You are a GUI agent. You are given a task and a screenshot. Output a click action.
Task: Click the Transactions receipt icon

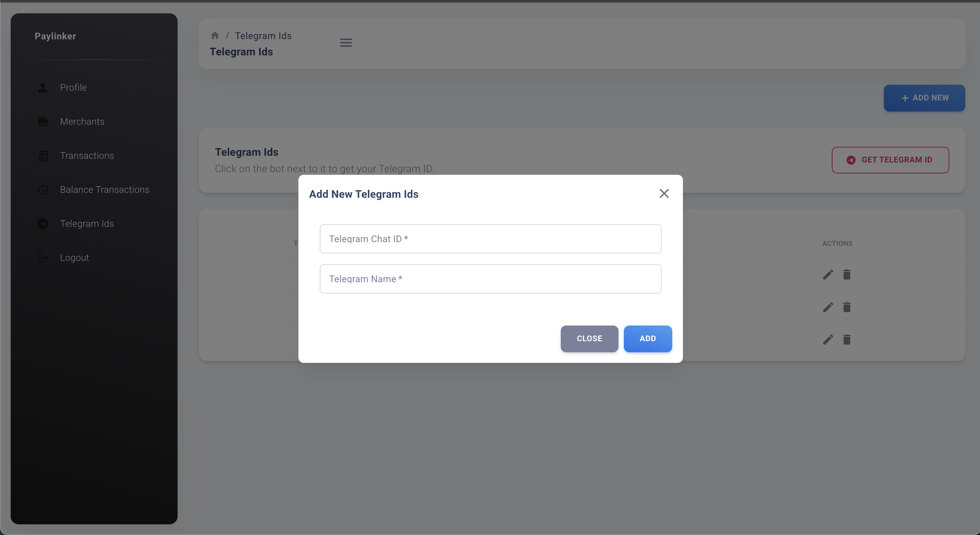pyautogui.click(x=43, y=155)
